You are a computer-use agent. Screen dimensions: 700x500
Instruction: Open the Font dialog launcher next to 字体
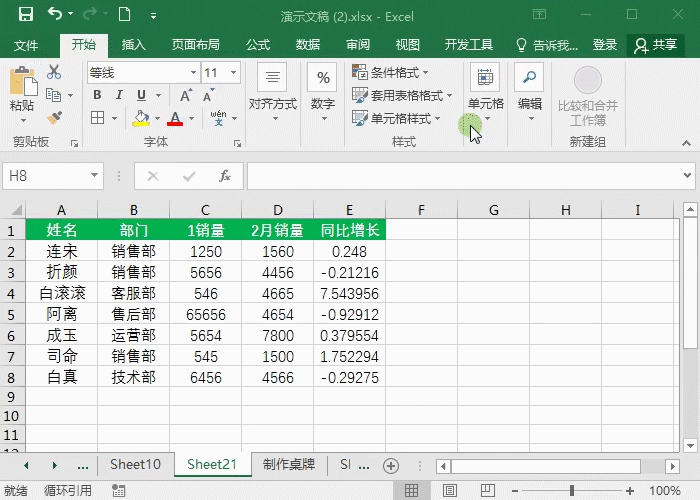(x=238, y=143)
